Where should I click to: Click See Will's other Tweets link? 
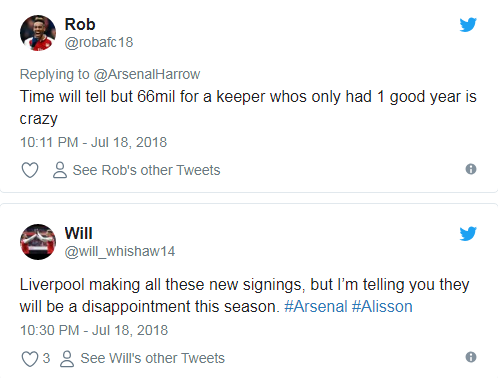click(x=153, y=358)
